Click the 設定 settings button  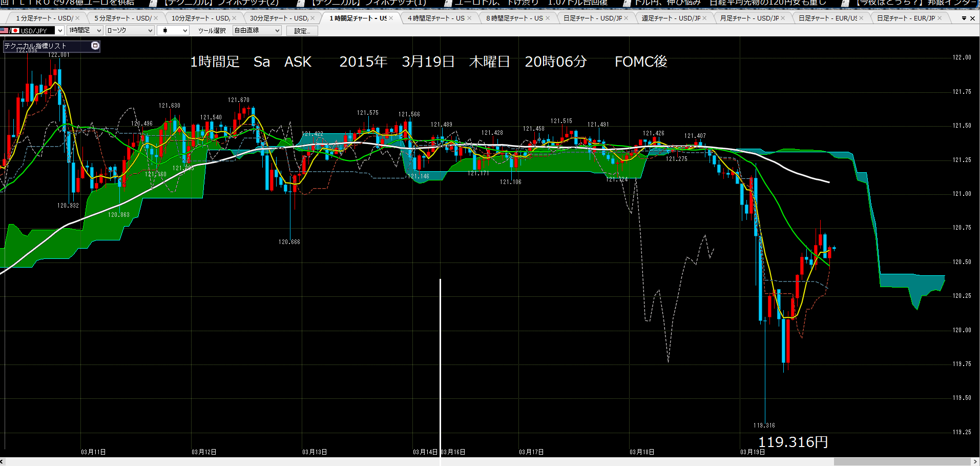(x=302, y=31)
